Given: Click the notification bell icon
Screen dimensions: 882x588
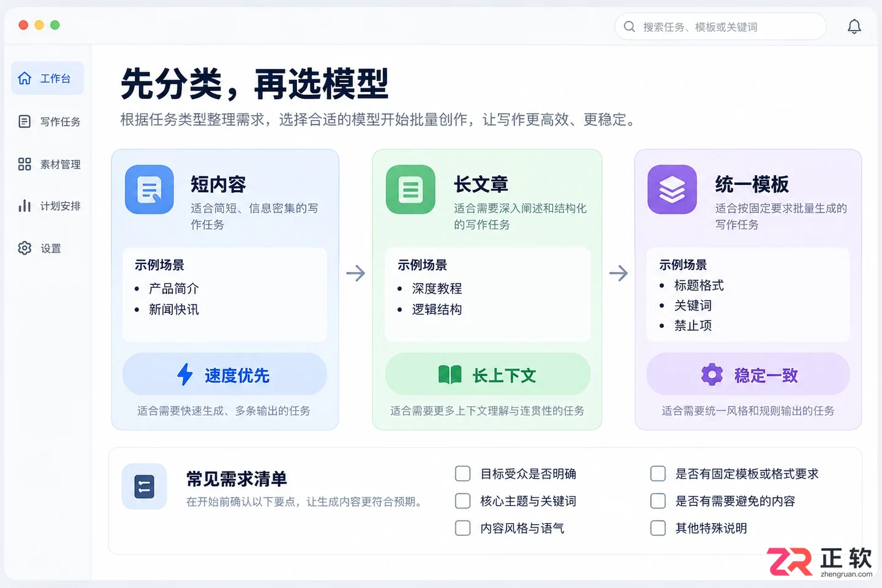Looking at the screenshot, I should tap(854, 26).
